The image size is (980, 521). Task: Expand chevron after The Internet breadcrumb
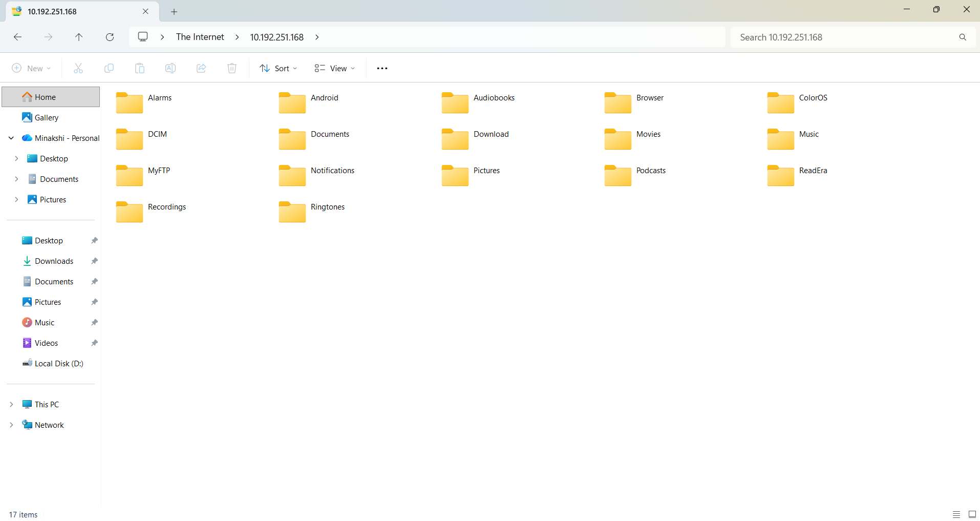[x=237, y=37]
